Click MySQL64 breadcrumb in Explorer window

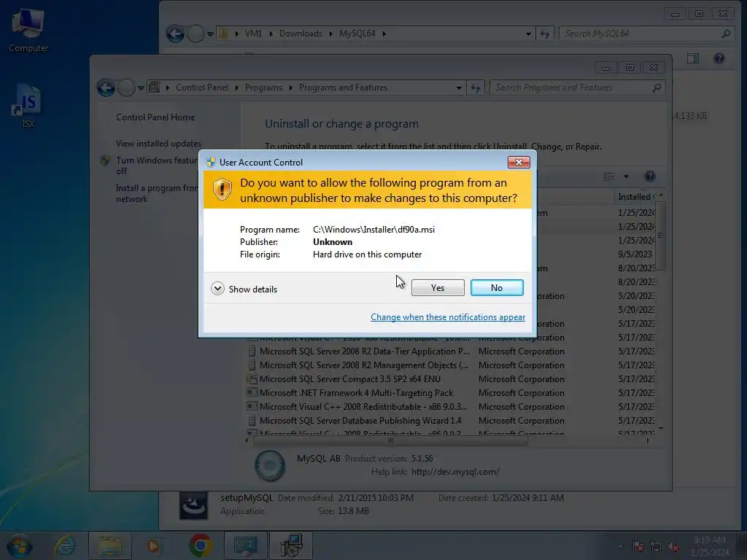point(357,34)
